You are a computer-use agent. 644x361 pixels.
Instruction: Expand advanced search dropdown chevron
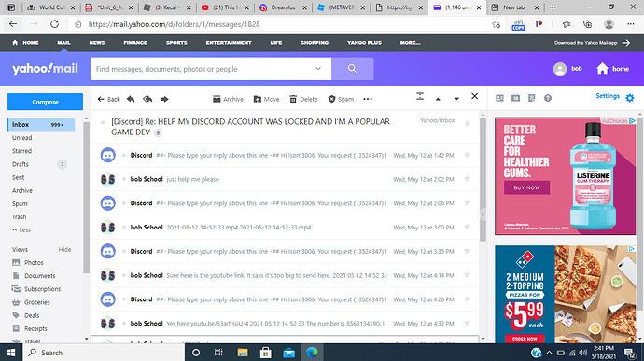pos(318,69)
